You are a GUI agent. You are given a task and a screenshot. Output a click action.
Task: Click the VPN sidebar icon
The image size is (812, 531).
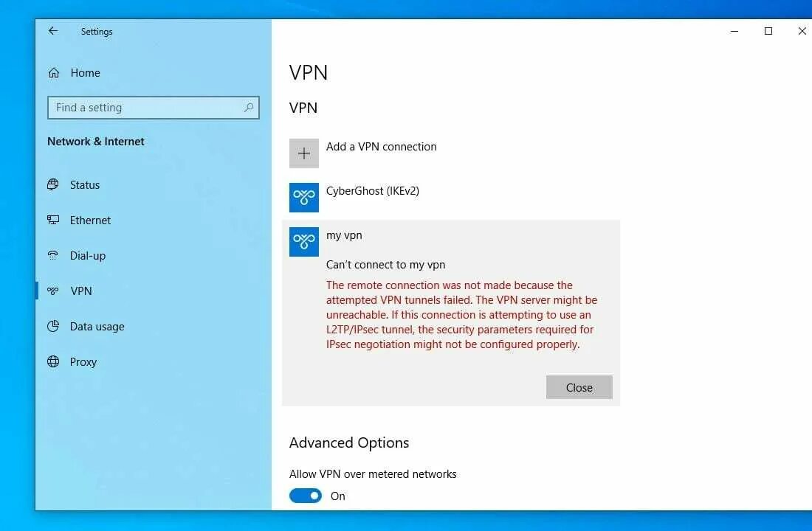coord(53,291)
